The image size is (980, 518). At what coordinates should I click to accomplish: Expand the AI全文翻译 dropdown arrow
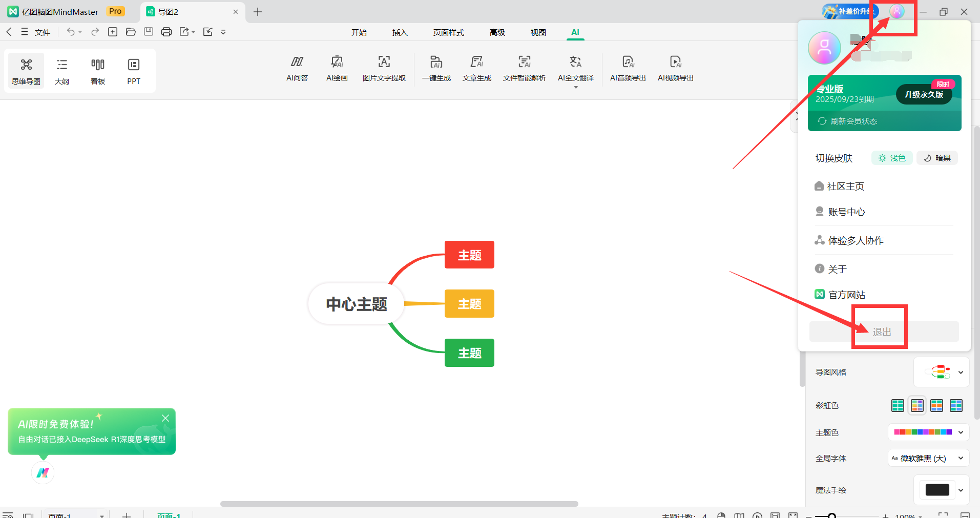tap(576, 87)
